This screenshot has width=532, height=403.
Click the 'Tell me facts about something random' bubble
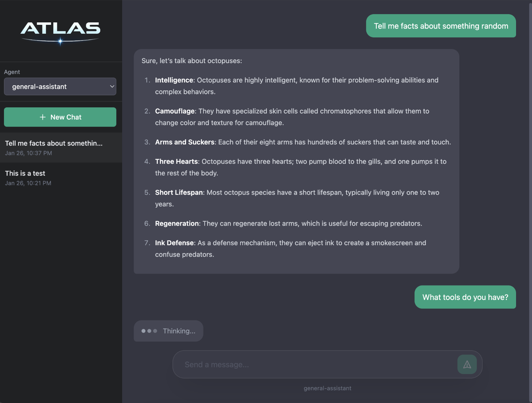click(441, 26)
